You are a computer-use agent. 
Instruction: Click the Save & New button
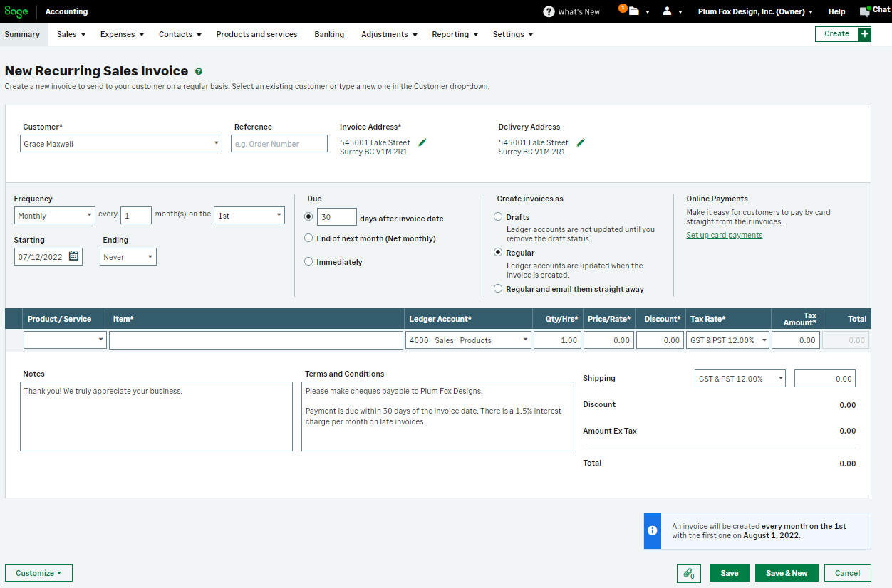[x=787, y=573]
